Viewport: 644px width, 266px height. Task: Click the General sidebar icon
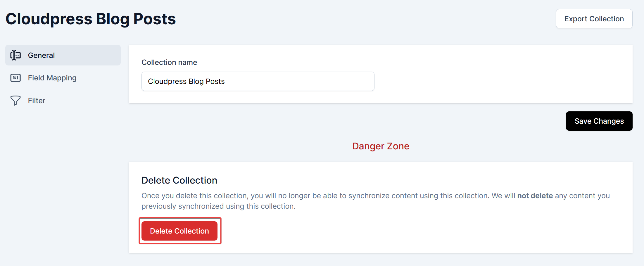15,55
